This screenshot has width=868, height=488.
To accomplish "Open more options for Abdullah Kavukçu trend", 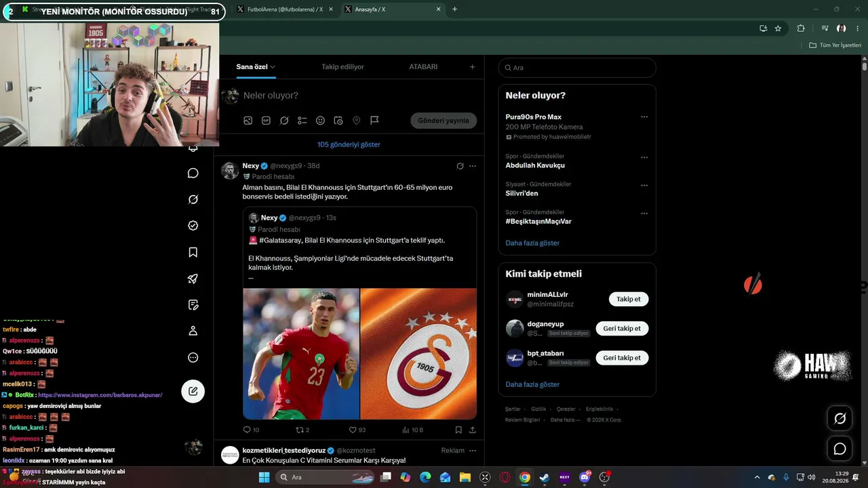I will [x=644, y=157].
